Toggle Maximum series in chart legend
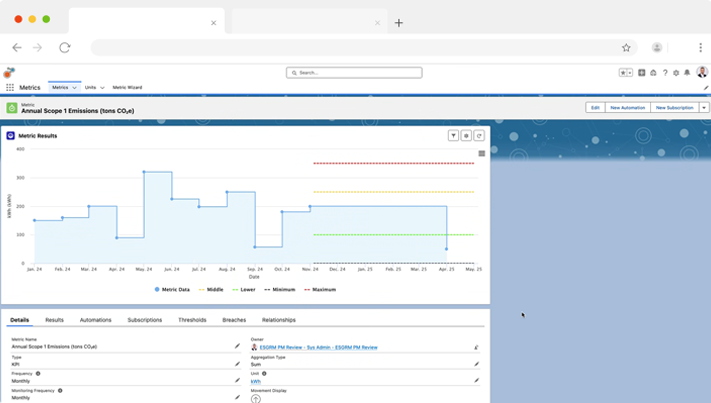 pyautogui.click(x=320, y=289)
